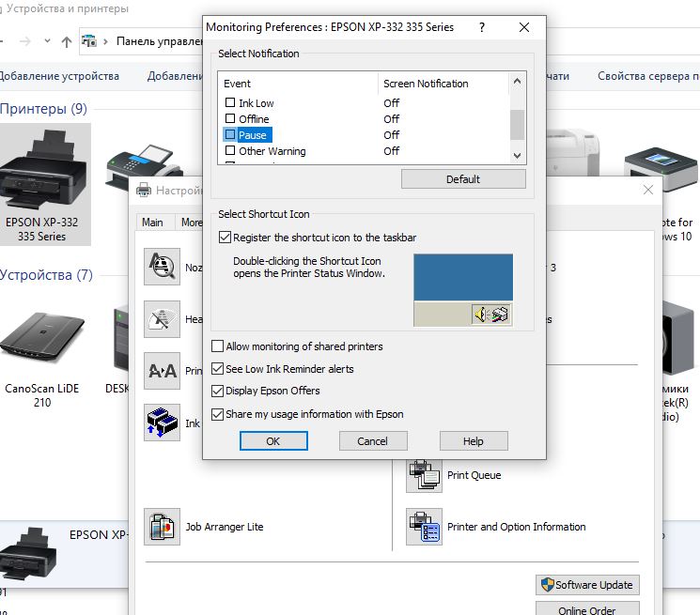Check the Pause event box
The height and width of the screenshot is (615, 700).
coord(230,134)
